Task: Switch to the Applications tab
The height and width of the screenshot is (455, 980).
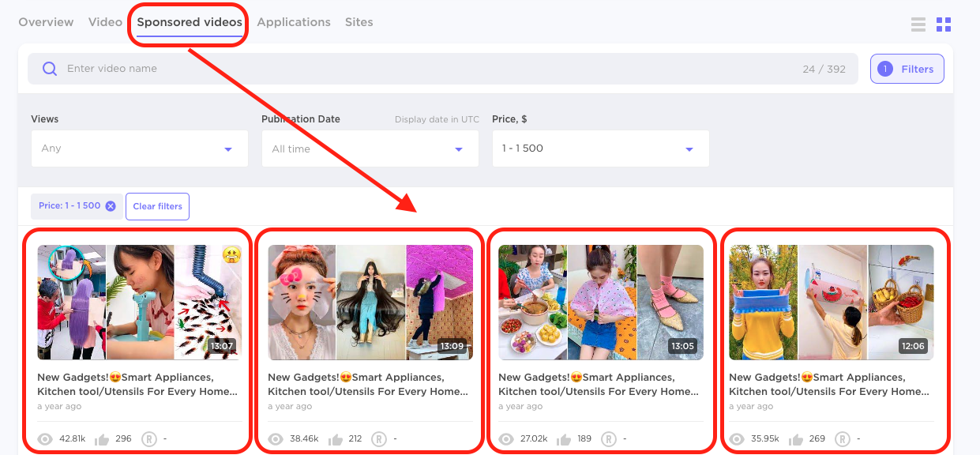Action: (x=294, y=21)
